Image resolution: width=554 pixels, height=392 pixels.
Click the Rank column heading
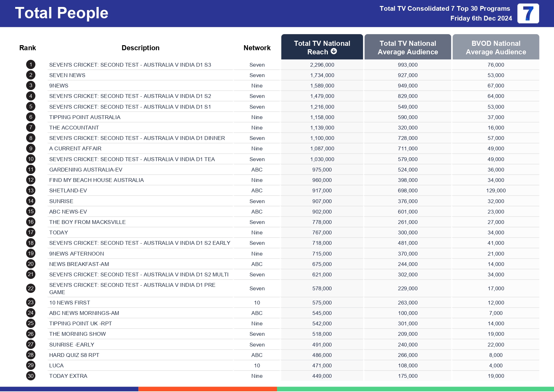[x=27, y=48]
